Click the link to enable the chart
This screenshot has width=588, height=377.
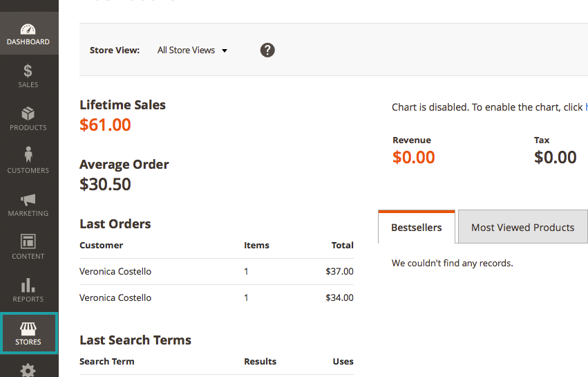point(585,107)
